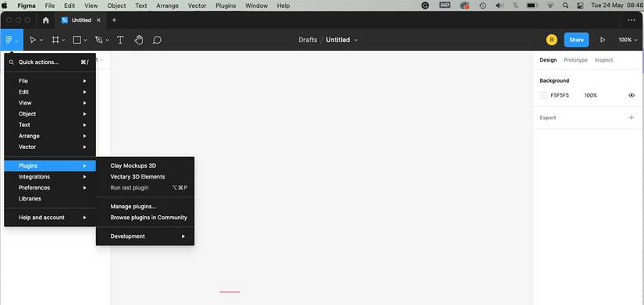Open the Figma main menu icon
The image size is (644, 305).
pos(12,40)
